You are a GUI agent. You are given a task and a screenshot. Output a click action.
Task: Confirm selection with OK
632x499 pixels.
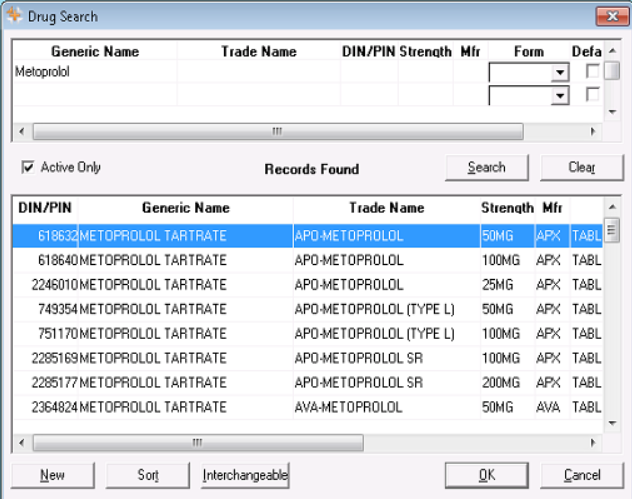coord(486,475)
